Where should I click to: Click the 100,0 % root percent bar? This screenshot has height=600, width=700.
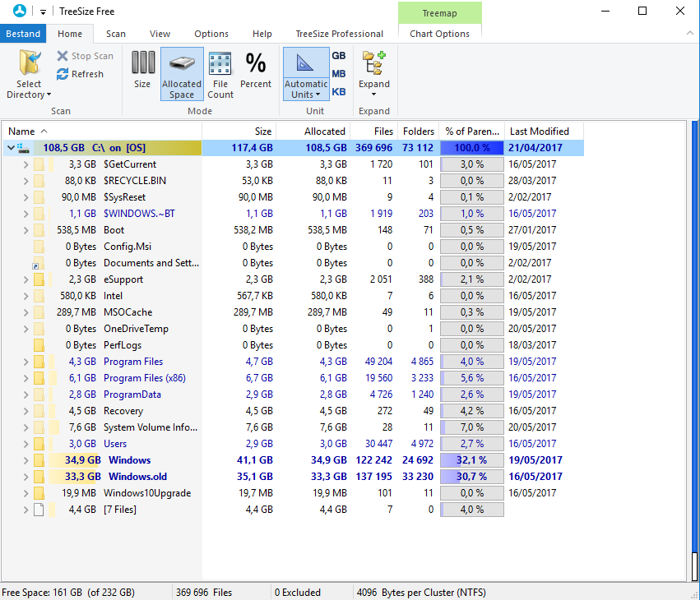coord(472,148)
